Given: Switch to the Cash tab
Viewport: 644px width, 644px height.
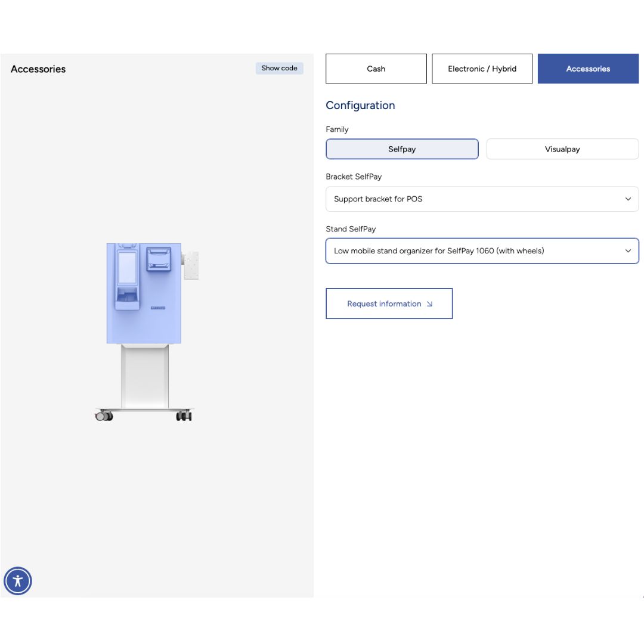Looking at the screenshot, I should (x=376, y=69).
